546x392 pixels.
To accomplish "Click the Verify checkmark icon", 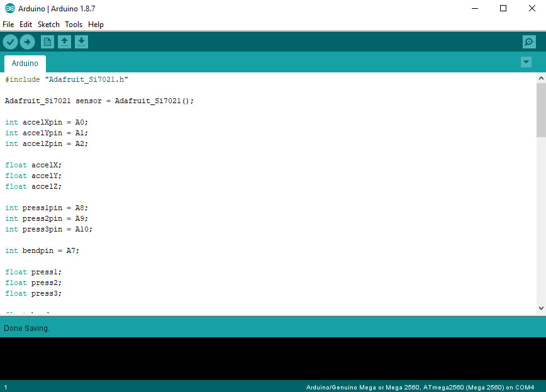I will [x=11, y=42].
